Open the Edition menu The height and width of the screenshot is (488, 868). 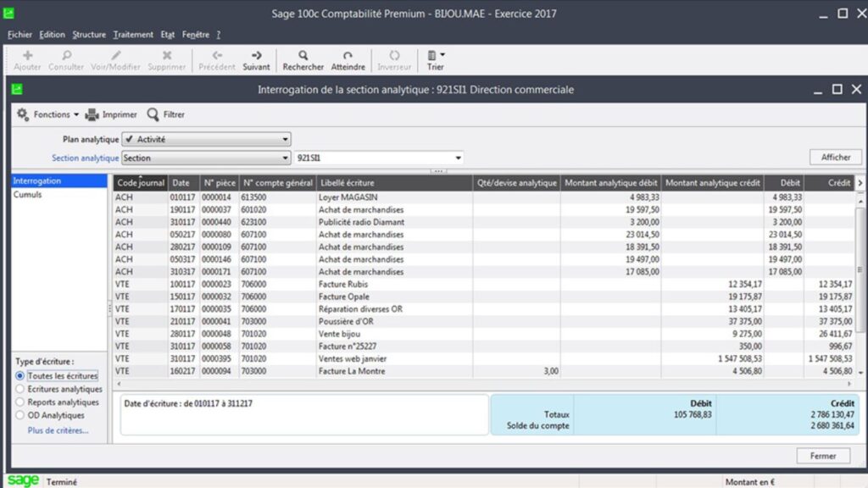52,34
